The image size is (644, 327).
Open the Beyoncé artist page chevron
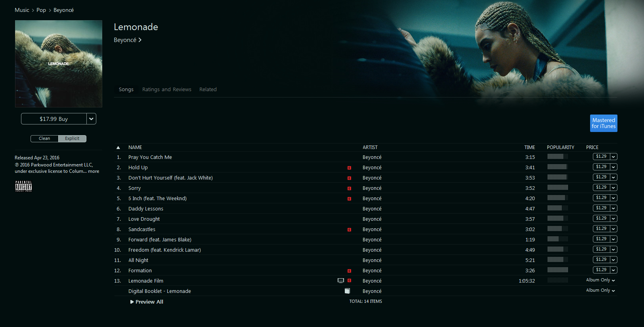pos(140,40)
